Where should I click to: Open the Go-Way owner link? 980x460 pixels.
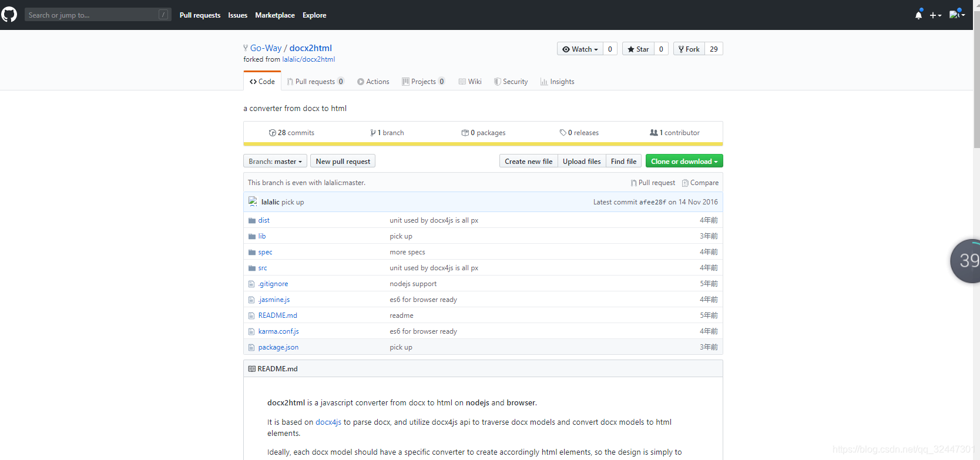click(x=266, y=48)
